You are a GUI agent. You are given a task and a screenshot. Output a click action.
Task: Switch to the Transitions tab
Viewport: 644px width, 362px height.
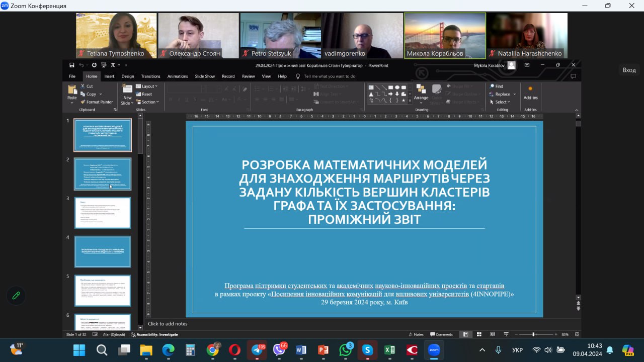click(x=150, y=76)
